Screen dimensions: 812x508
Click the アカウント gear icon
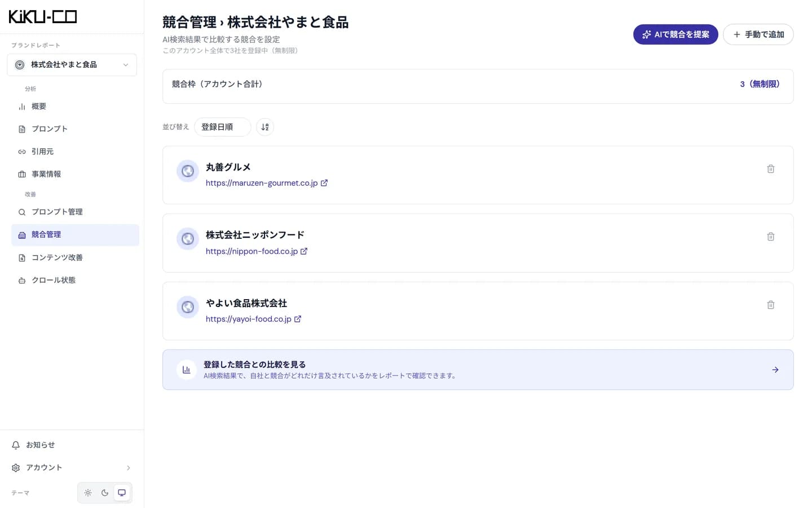[16, 467]
